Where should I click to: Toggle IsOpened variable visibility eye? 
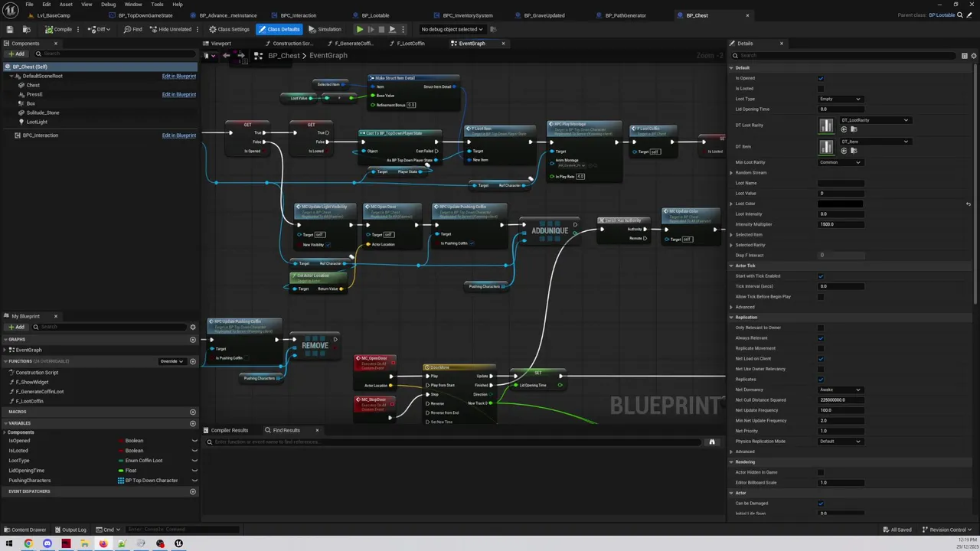coord(194,441)
